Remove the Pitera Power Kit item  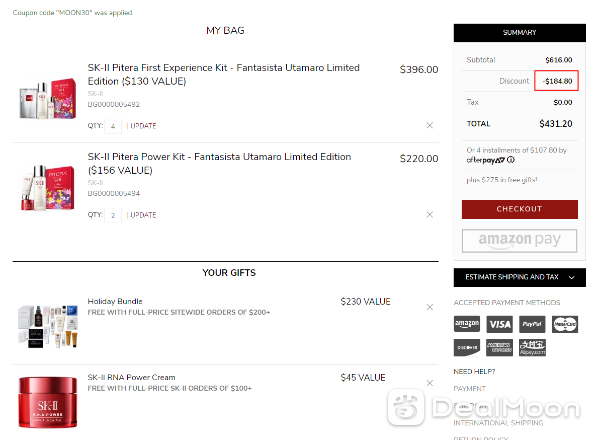point(430,215)
